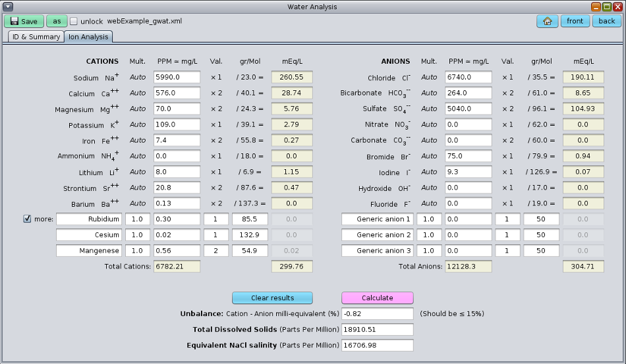Screen dimensions: 626x364
Task: Click the Bicarbonate mEq/L result 8.65
Action: pyautogui.click(x=583, y=93)
